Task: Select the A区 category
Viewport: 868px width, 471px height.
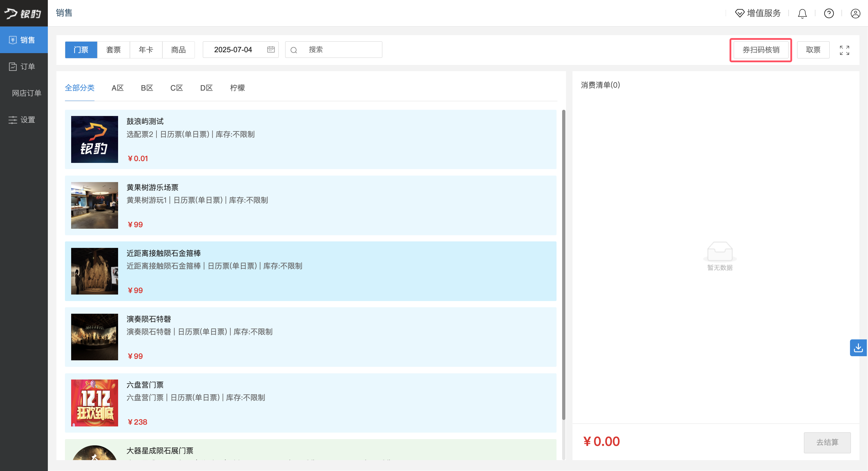Action: pyautogui.click(x=118, y=88)
